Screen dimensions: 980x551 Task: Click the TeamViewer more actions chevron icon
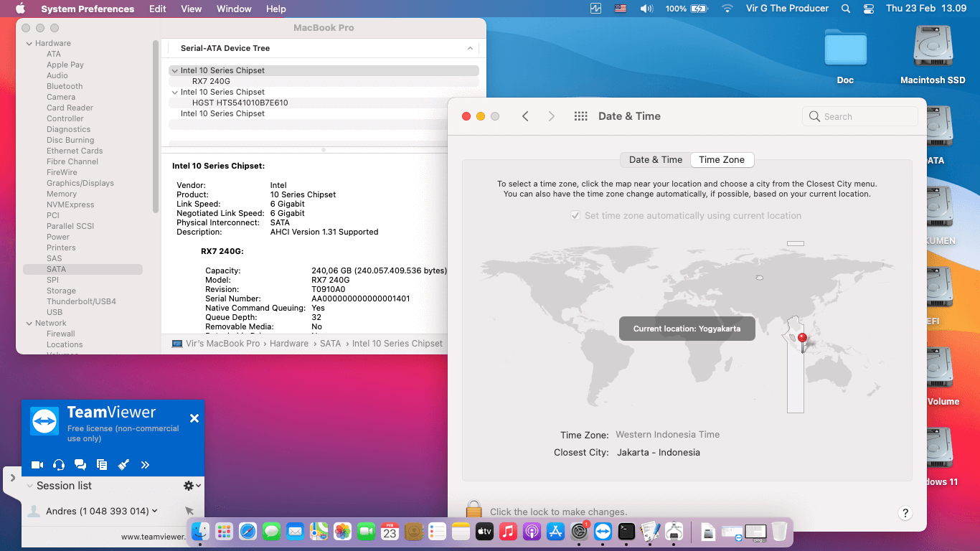(144, 464)
